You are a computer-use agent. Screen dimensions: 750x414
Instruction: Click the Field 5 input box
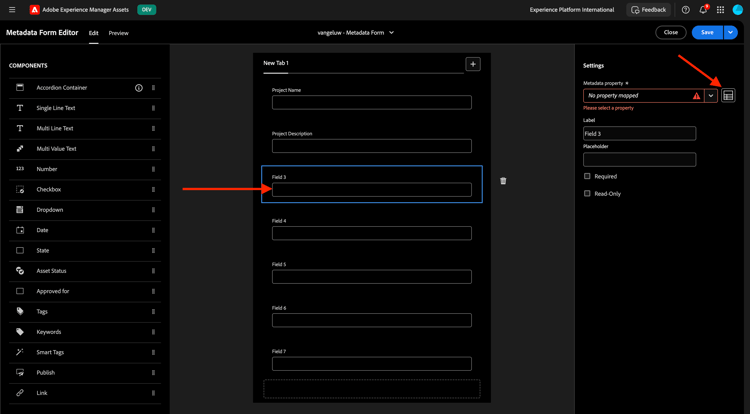pos(372,277)
